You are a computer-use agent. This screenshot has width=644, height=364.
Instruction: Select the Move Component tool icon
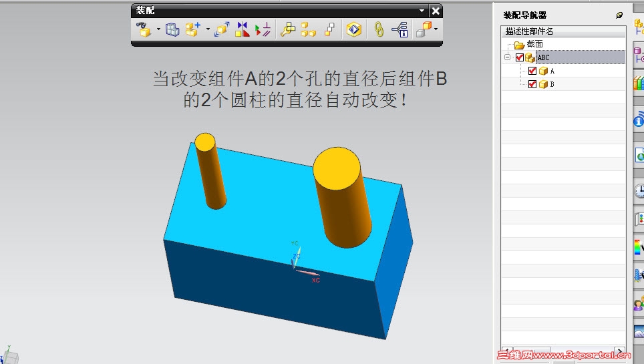(222, 29)
